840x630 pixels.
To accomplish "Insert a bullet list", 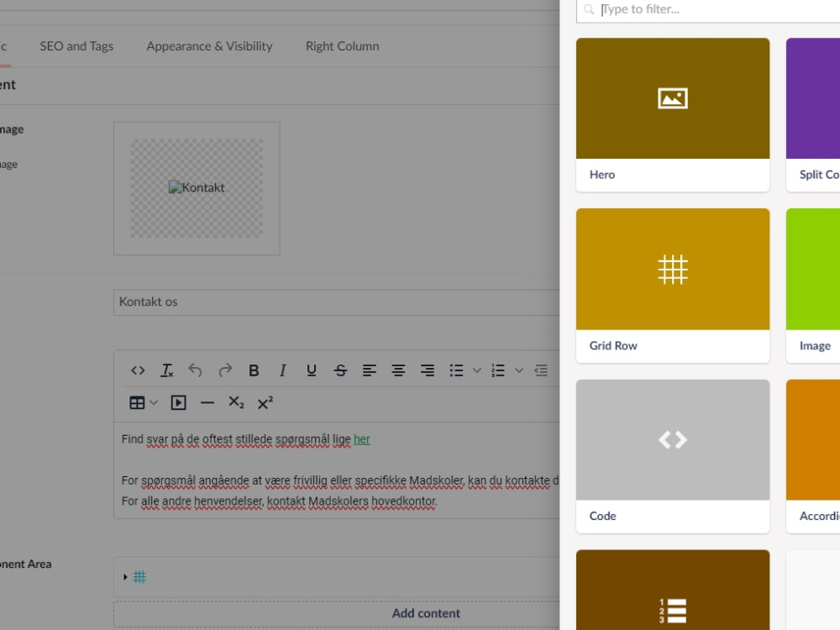I will point(456,370).
